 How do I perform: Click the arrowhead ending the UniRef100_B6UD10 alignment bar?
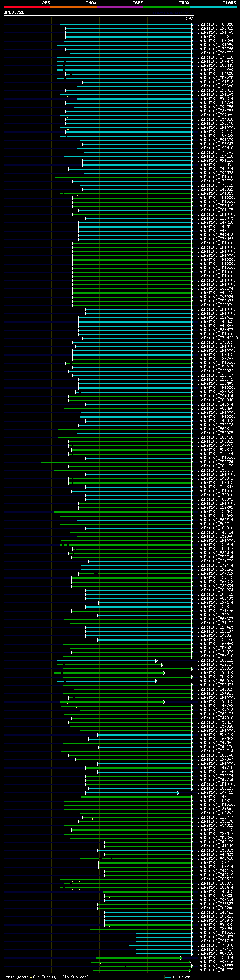[x=156, y=681]
